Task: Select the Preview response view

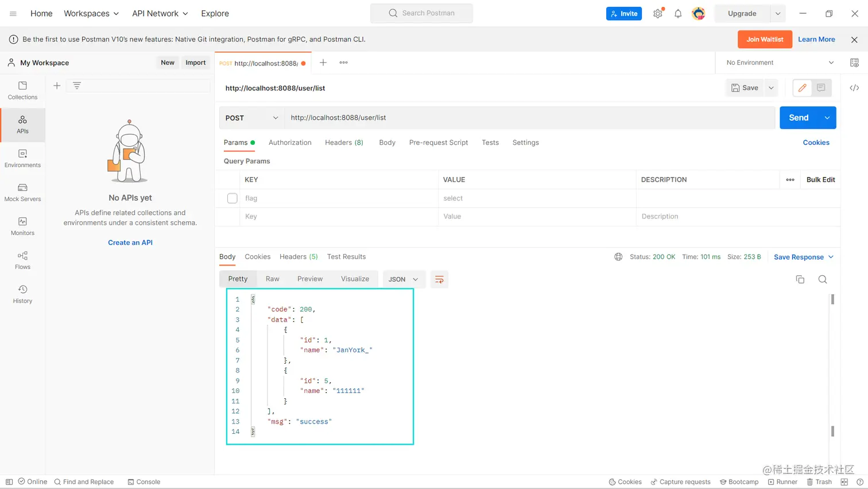Action: (310, 279)
